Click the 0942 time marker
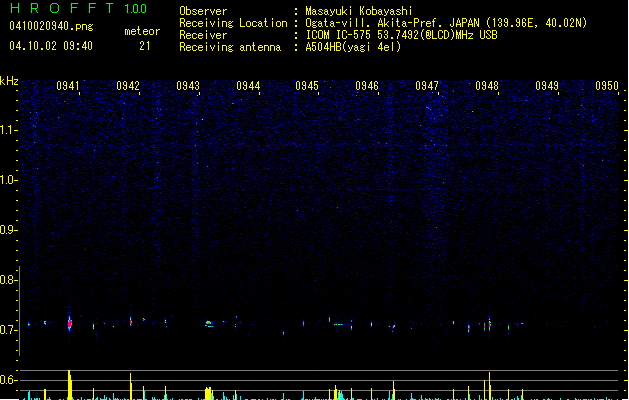This screenshot has height=400, width=629. tap(128, 86)
